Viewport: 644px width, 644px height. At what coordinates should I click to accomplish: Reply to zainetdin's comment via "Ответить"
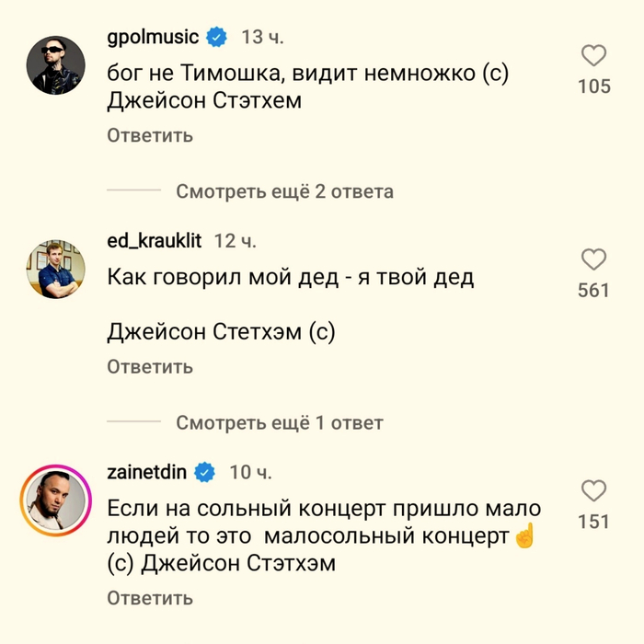150,598
